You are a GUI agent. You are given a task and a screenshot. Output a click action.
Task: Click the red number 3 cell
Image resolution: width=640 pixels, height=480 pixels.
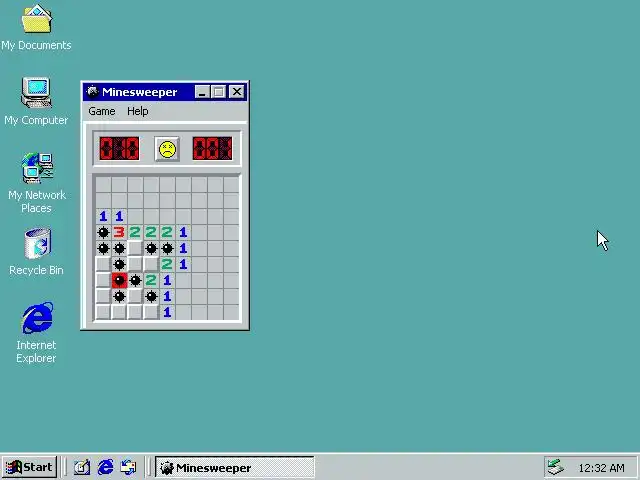(x=119, y=232)
